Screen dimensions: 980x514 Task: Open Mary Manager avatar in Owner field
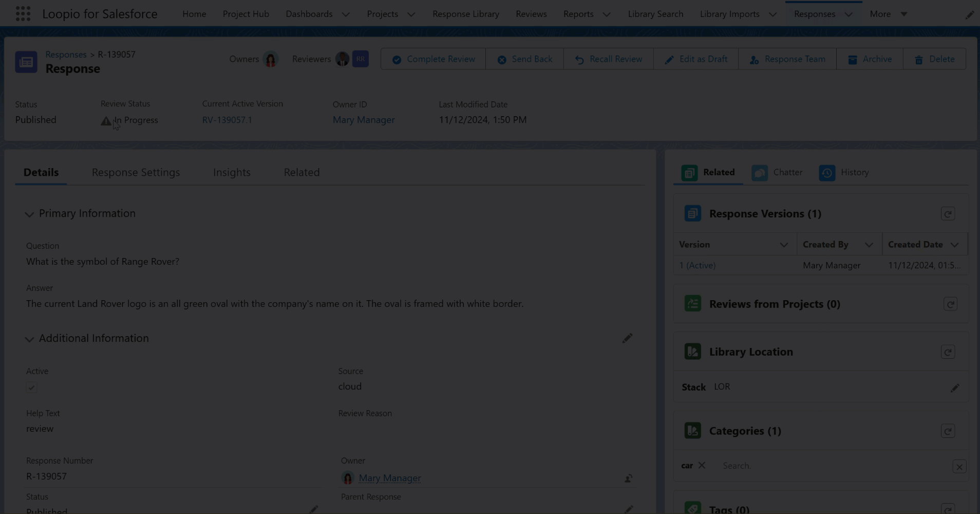(x=348, y=478)
